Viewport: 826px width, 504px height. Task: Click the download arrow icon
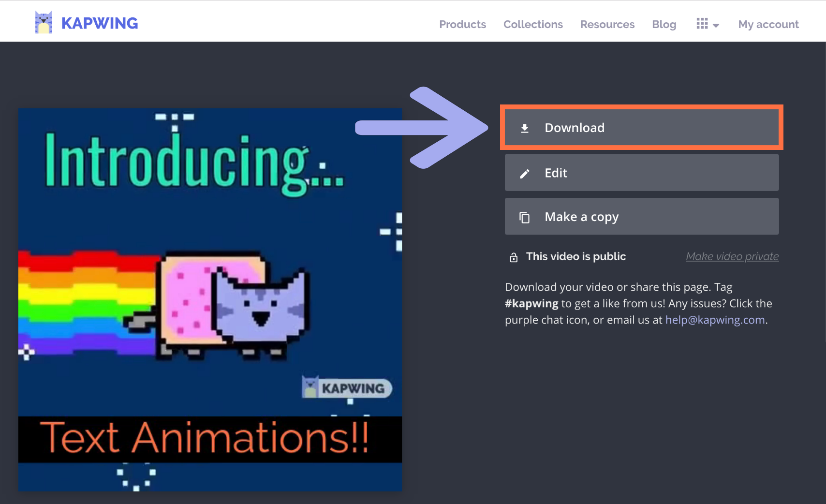coord(525,128)
